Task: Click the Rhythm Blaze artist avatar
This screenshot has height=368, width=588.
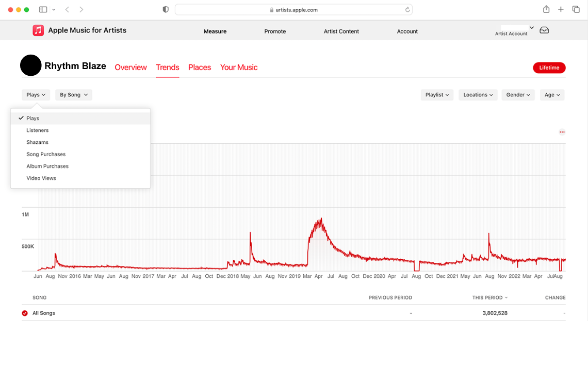Action: pos(31,65)
